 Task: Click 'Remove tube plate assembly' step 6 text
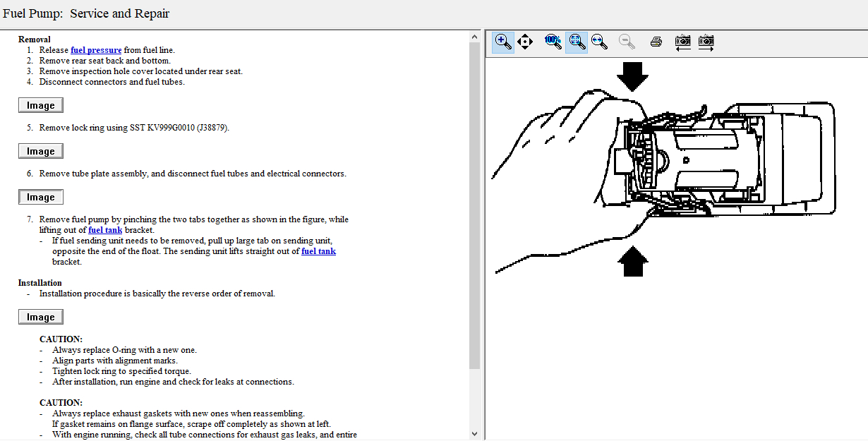tap(193, 174)
